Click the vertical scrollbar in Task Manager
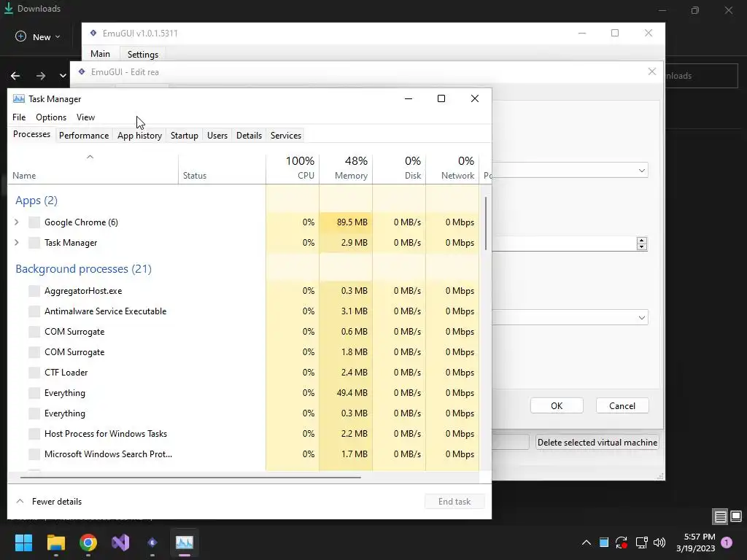The image size is (747, 560). coord(485,223)
